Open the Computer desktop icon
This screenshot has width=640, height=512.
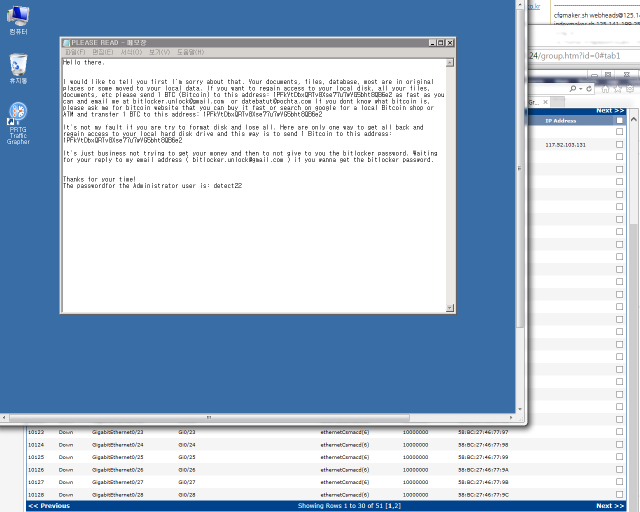(x=18, y=17)
